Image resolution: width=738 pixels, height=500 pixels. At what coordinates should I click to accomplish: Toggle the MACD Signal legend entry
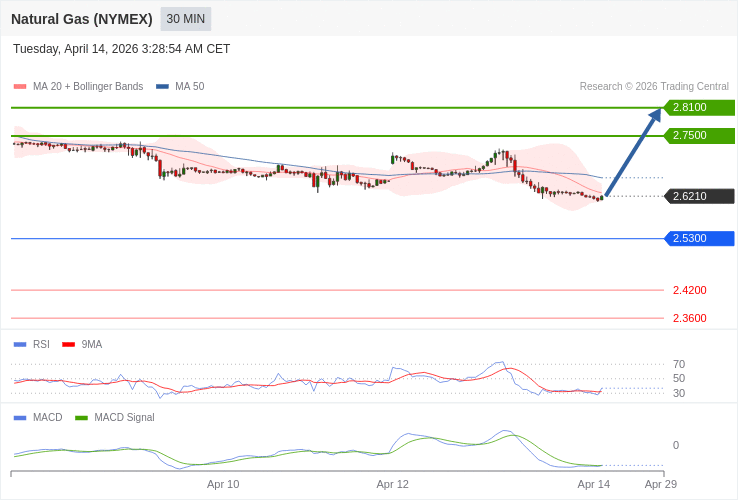(x=124, y=417)
